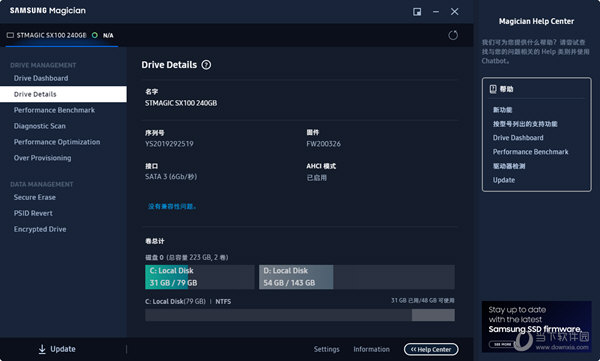Click the drive name STMAGIC SX100 240GB text
This screenshot has width=600, height=361.
point(181,103)
